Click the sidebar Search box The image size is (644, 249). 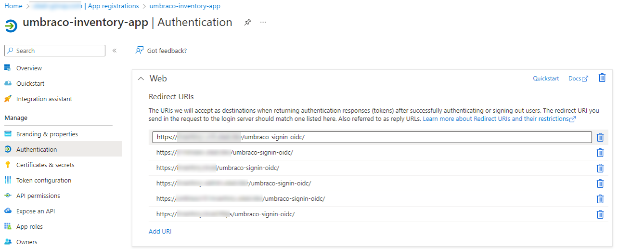tap(55, 51)
